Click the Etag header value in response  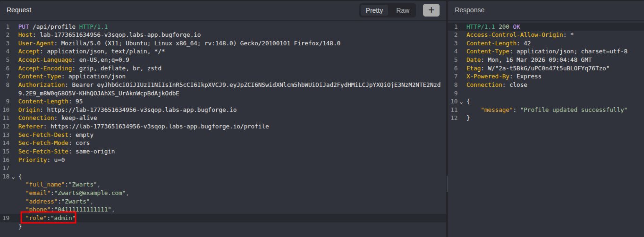coord(549,68)
